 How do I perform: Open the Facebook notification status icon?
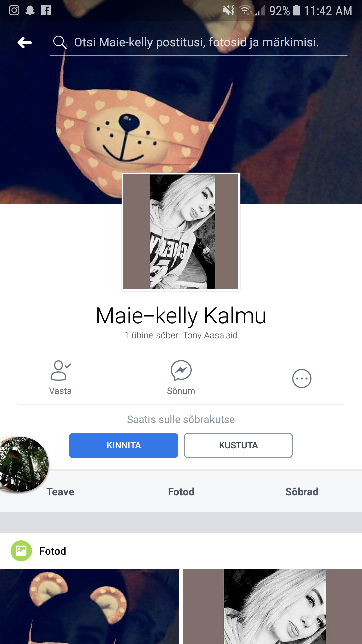click(46, 10)
